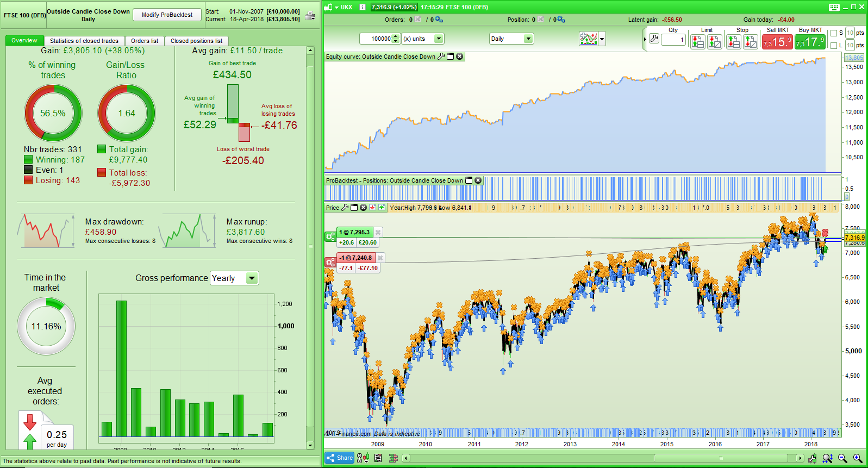Image resolution: width=868 pixels, height=468 pixels.
Task: Click the L points input field
Action: point(850,45)
